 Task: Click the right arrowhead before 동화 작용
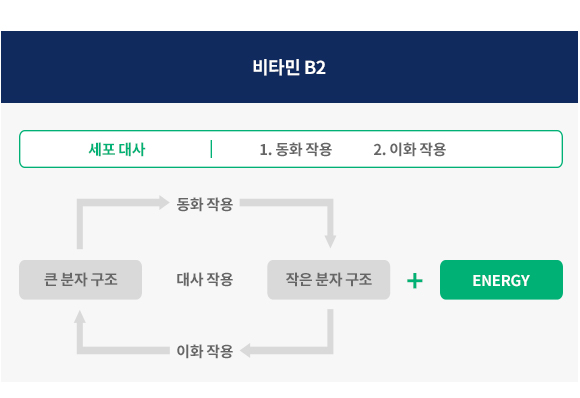point(164,203)
